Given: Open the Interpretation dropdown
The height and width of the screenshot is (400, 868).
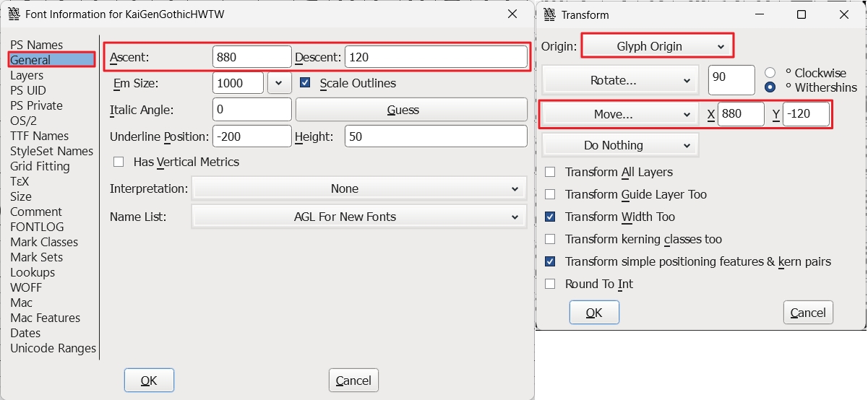Looking at the screenshot, I should click(x=358, y=188).
